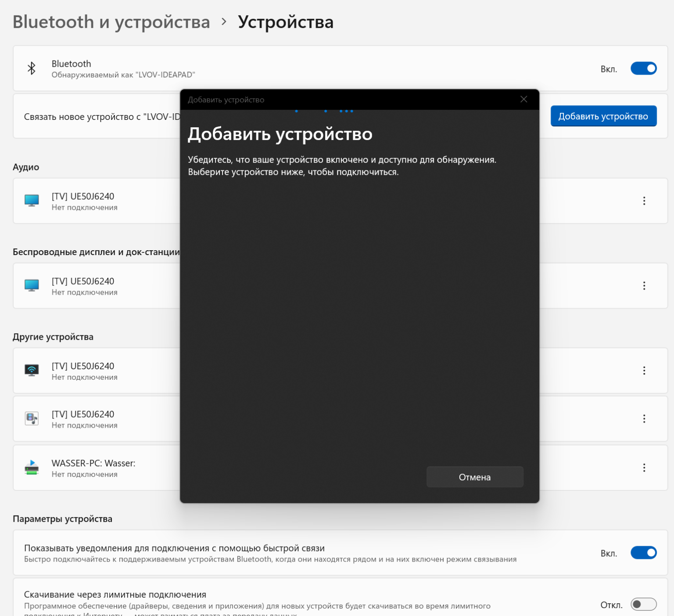This screenshot has height=616, width=674.
Task: Click the Параметры устройства section header
Action: tap(62, 519)
